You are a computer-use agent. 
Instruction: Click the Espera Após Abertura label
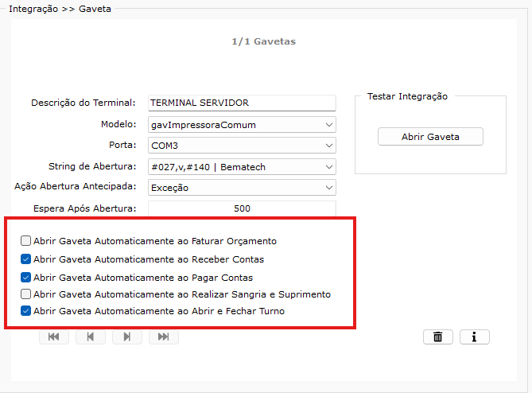click(85, 208)
